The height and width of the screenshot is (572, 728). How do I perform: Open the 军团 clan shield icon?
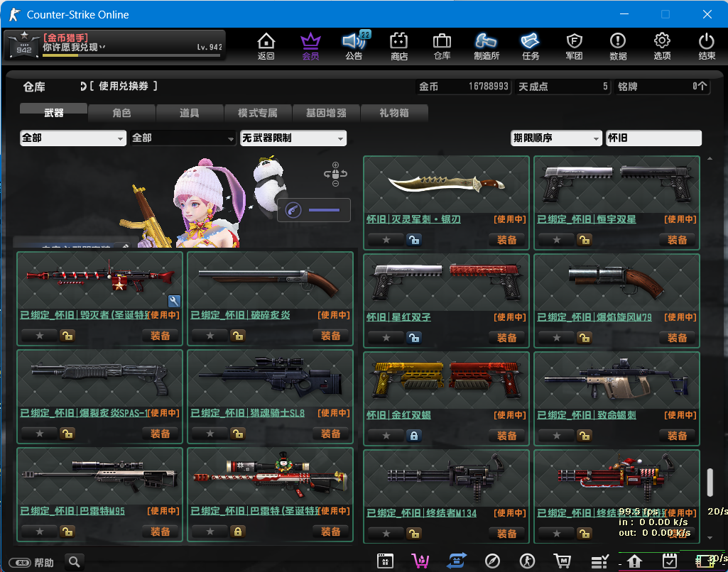pyautogui.click(x=575, y=46)
